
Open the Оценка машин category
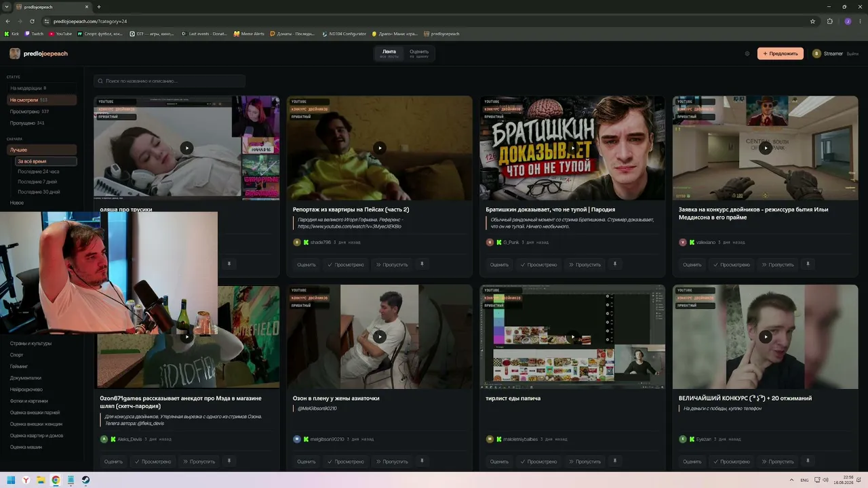pos(26,447)
